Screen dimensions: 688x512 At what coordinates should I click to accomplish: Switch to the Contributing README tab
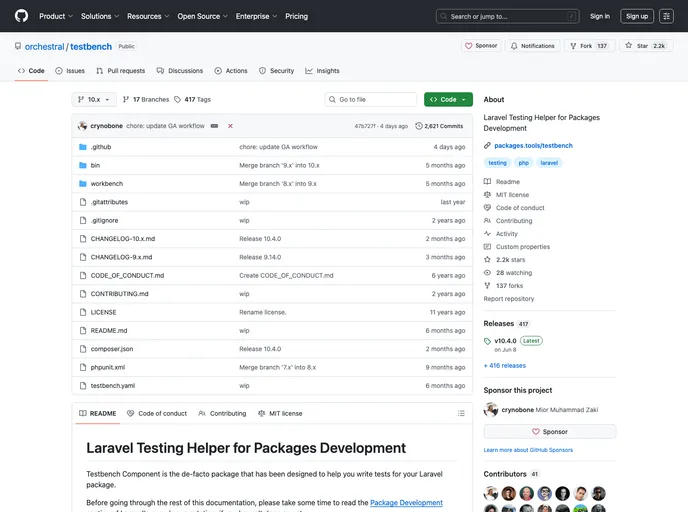pos(222,413)
